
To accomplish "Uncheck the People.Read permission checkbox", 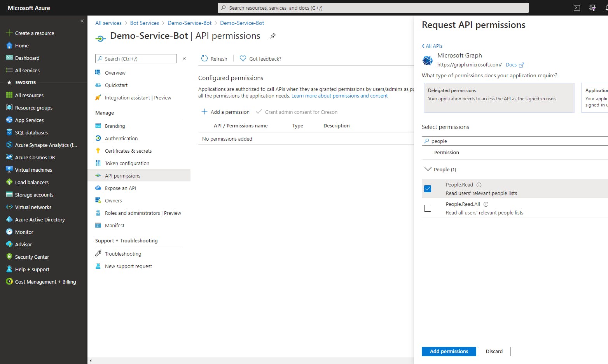I will pos(428,189).
